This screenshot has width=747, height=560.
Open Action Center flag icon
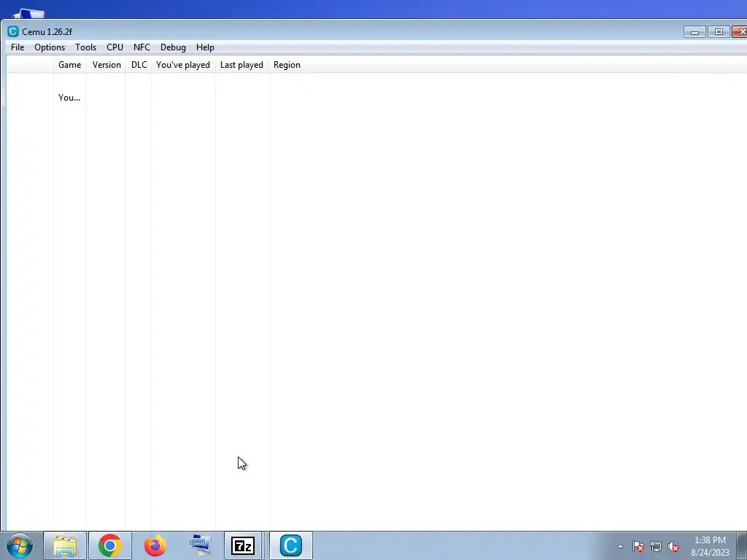(x=638, y=546)
